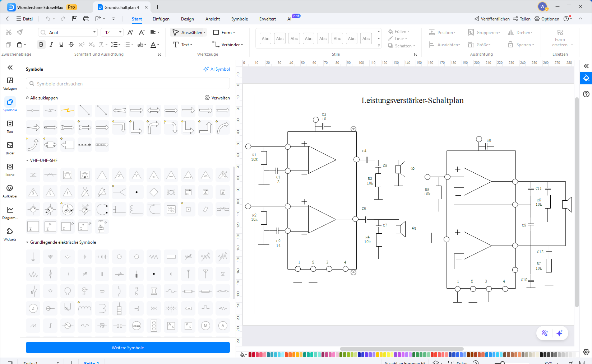Open the Form shape dropdown
The height and width of the screenshot is (364, 592).
coord(224,32)
